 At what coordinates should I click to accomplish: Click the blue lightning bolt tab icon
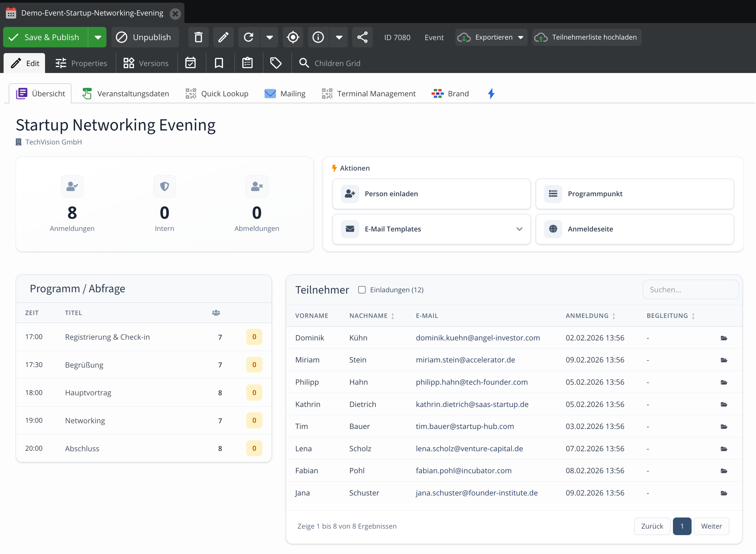[491, 94]
